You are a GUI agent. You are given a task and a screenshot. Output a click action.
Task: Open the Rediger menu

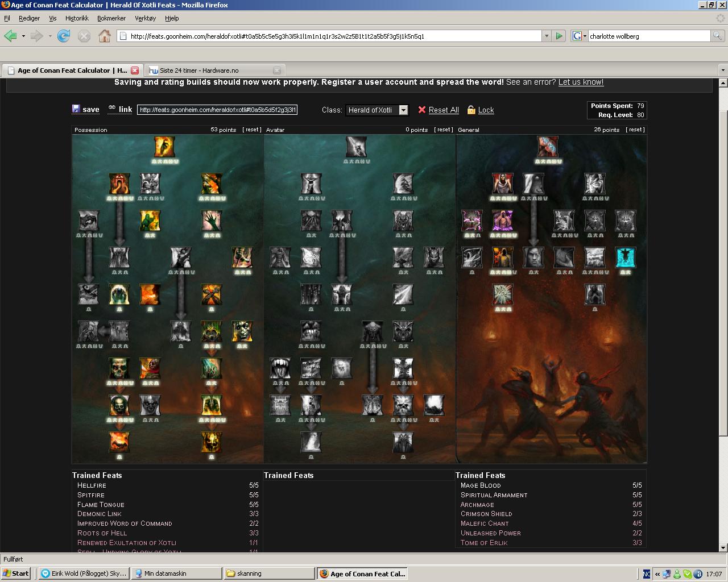pos(29,18)
